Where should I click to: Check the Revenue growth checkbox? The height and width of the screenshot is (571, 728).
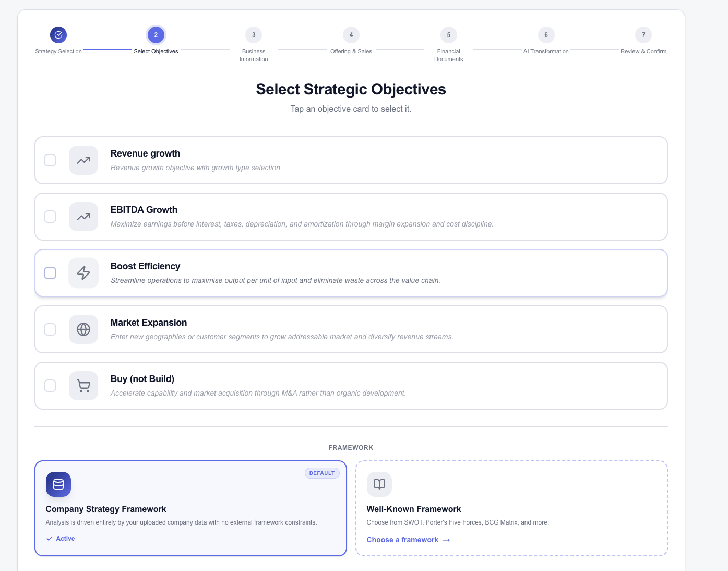coord(50,160)
